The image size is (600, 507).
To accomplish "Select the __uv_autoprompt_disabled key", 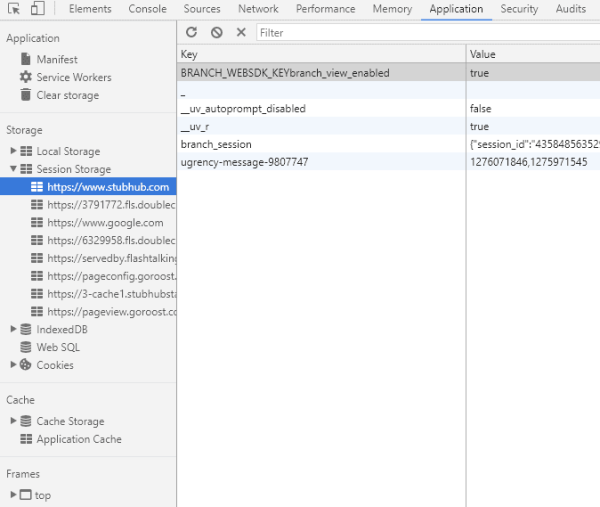I will pos(243,109).
